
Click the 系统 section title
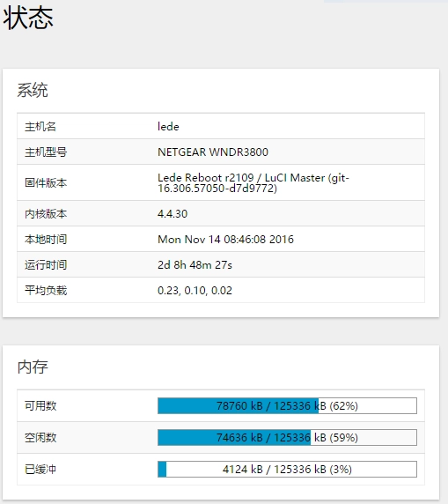pyautogui.click(x=33, y=90)
